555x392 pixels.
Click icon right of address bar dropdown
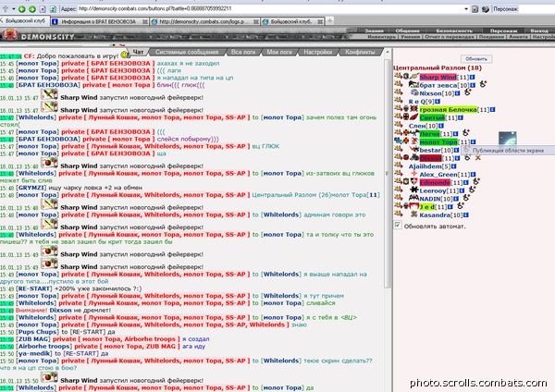click(x=475, y=9)
